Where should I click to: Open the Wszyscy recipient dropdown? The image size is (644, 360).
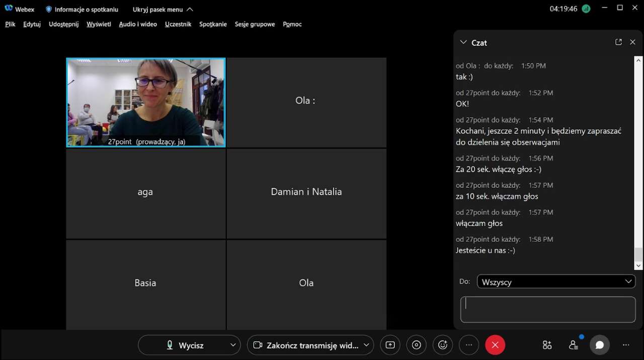555,281
